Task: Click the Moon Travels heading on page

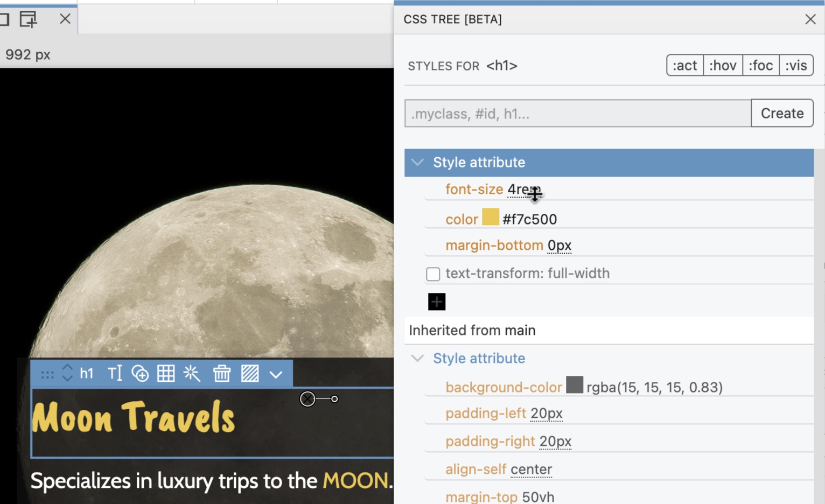Action: pyautogui.click(x=134, y=417)
